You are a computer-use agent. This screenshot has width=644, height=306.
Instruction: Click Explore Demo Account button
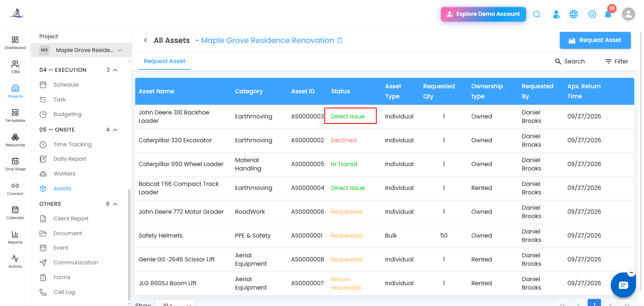[x=483, y=14]
